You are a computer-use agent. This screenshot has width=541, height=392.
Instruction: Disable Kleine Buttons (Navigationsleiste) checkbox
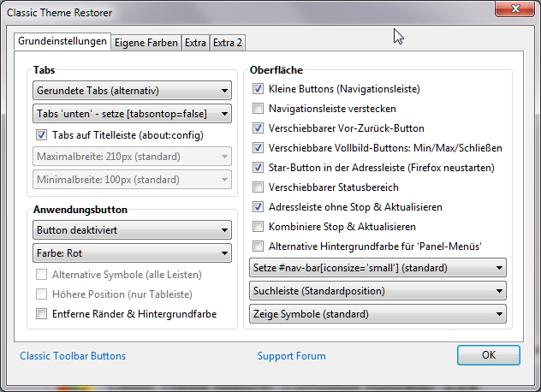(x=259, y=89)
